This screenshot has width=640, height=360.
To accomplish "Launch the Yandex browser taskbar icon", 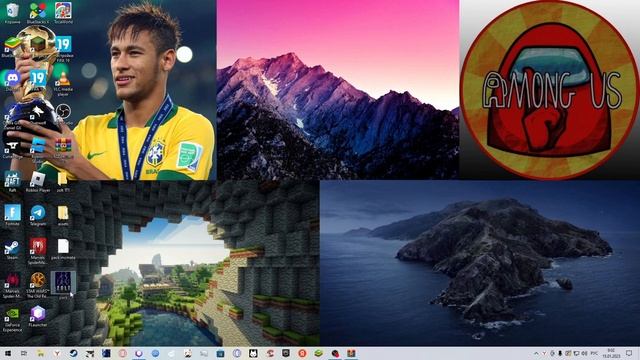I will coord(57,353).
